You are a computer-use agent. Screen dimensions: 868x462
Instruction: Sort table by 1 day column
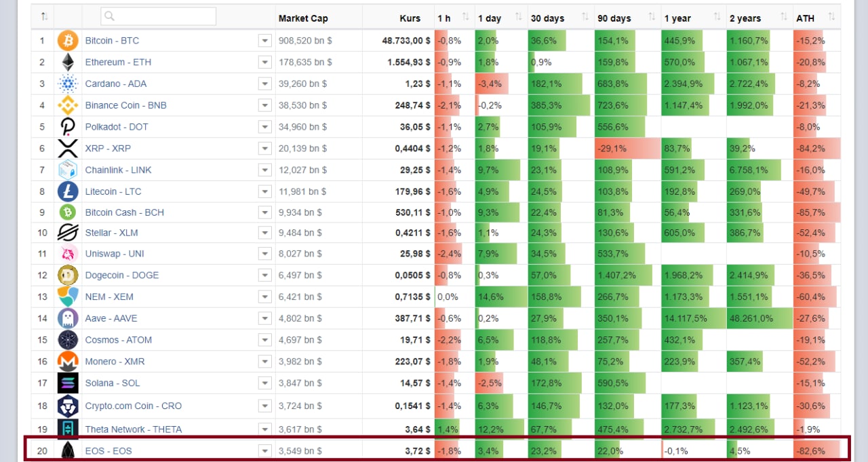(x=518, y=16)
